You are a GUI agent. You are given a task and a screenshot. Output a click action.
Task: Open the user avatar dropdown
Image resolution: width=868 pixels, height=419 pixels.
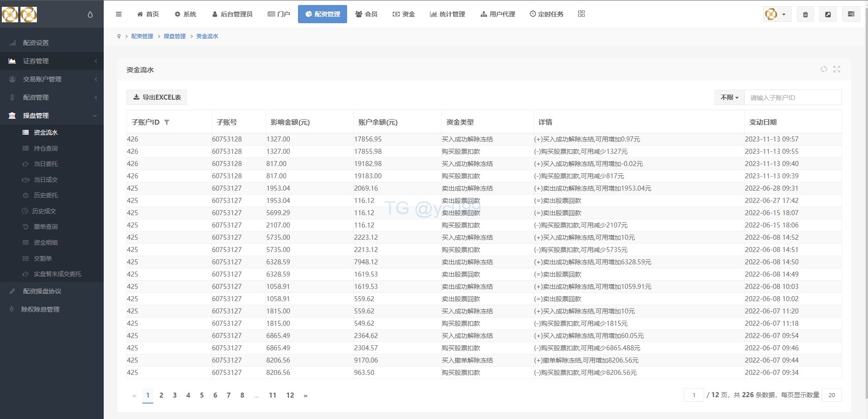pyautogui.click(x=777, y=15)
